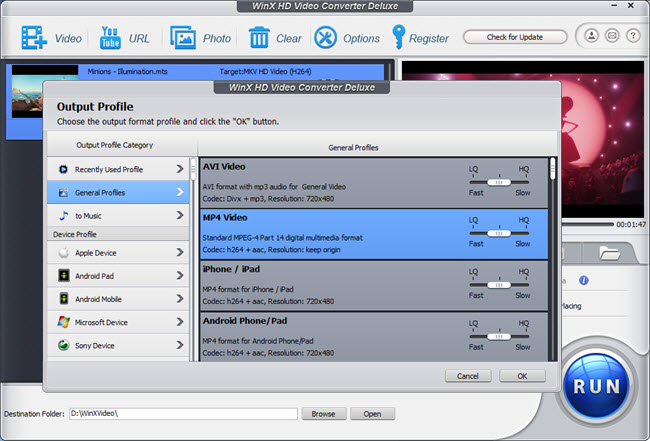Expand Recently Used Profile chevron

pos(179,169)
